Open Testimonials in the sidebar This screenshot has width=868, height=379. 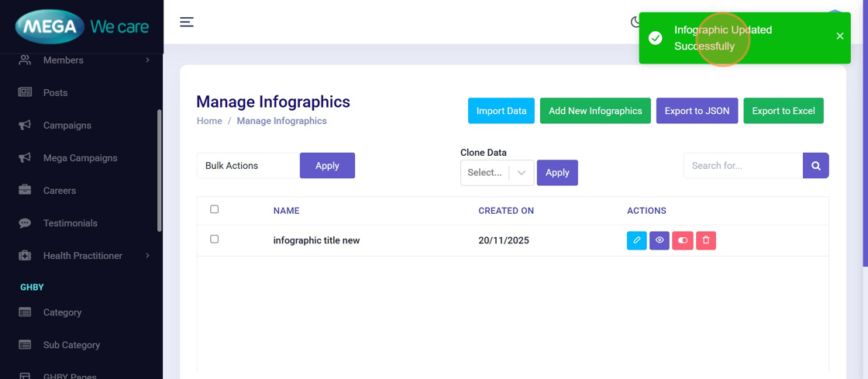70,223
